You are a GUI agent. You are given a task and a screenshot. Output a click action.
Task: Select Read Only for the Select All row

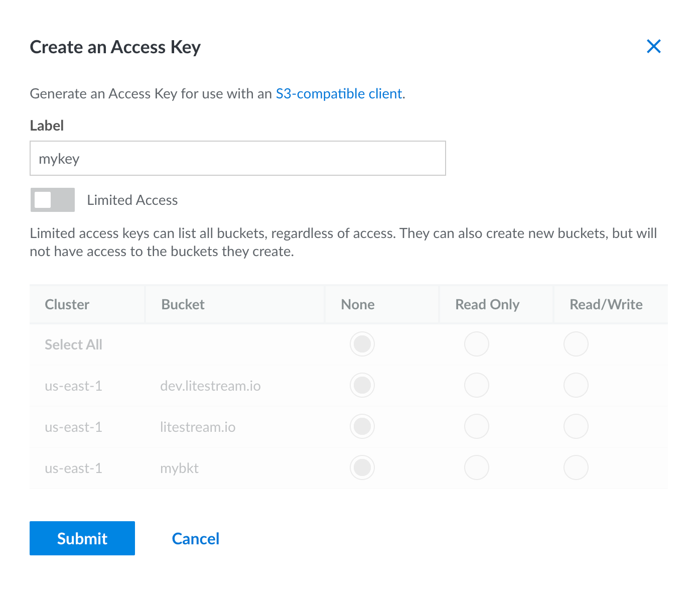[476, 344]
